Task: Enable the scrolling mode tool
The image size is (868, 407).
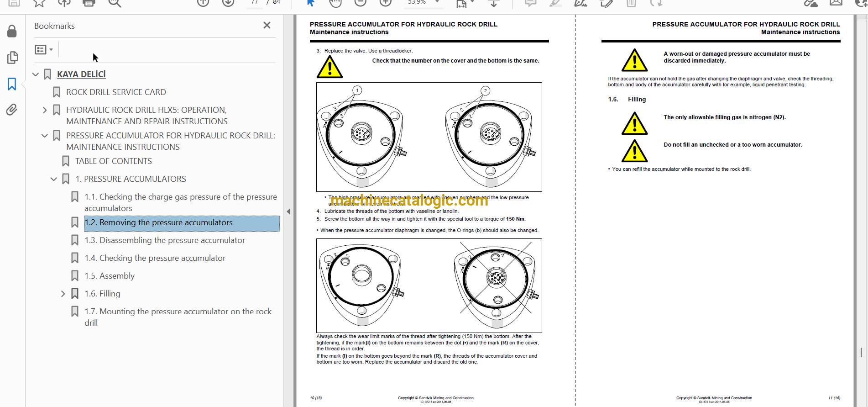Action: [x=494, y=3]
